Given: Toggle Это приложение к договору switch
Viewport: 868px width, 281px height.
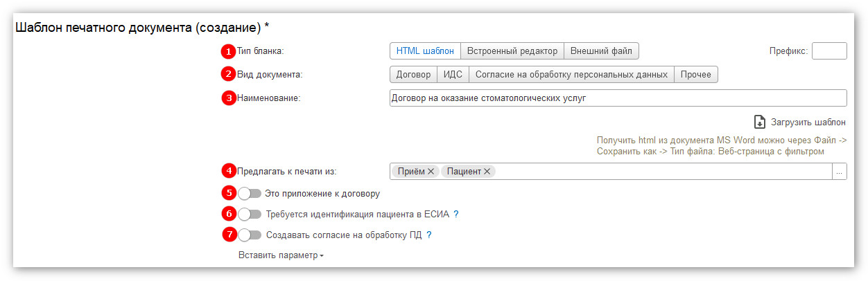Looking at the screenshot, I should pyautogui.click(x=250, y=193).
